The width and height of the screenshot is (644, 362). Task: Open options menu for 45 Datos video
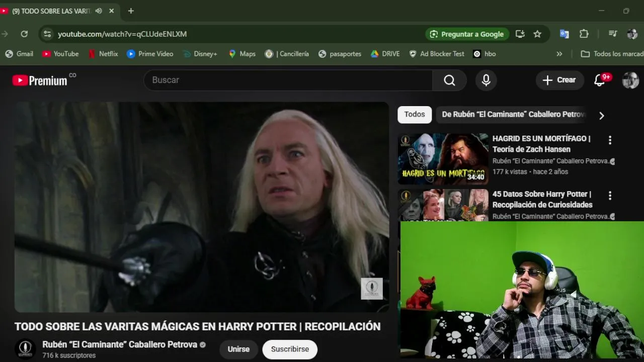click(610, 196)
